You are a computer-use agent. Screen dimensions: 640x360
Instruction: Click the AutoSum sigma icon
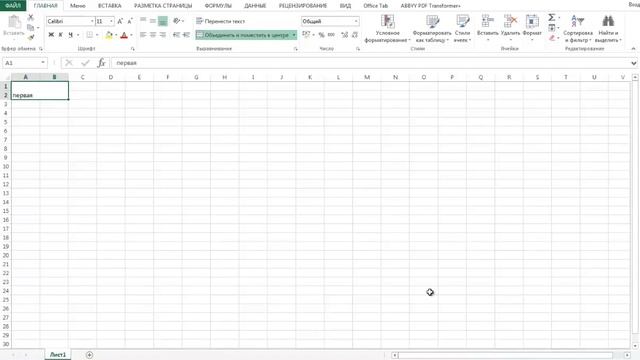(552, 18)
